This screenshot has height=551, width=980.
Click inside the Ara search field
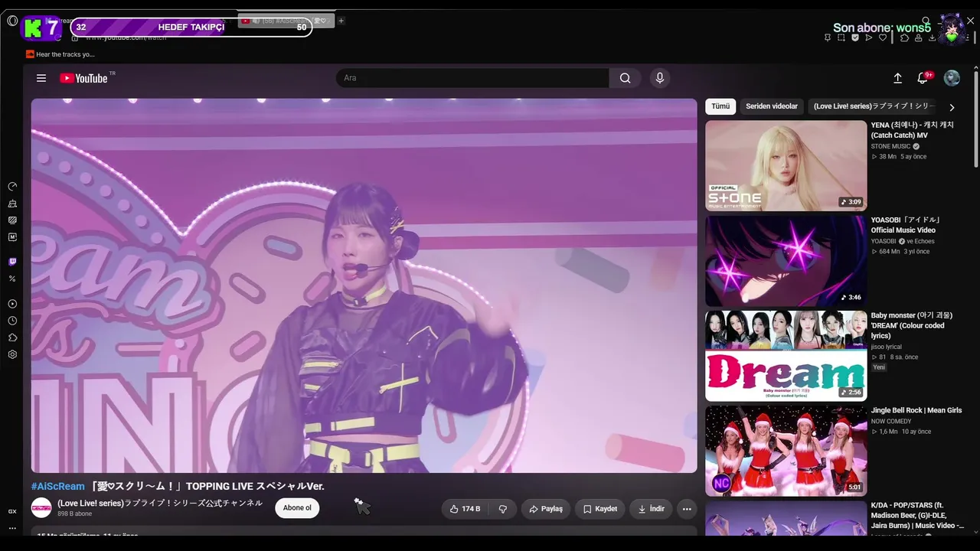[472, 78]
